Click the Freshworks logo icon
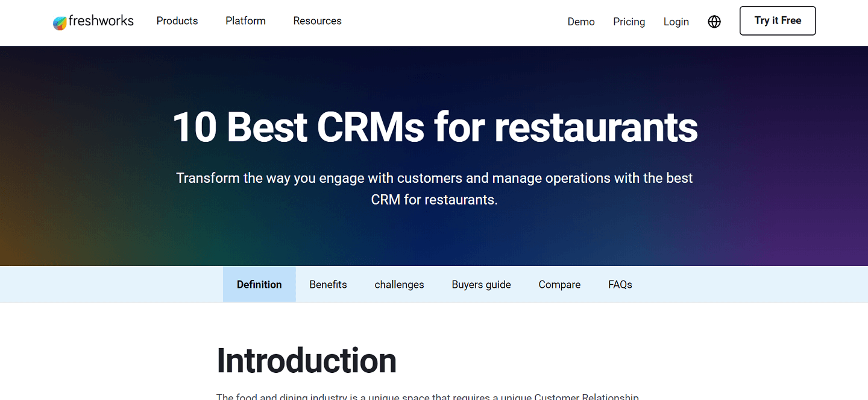 coord(60,22)
